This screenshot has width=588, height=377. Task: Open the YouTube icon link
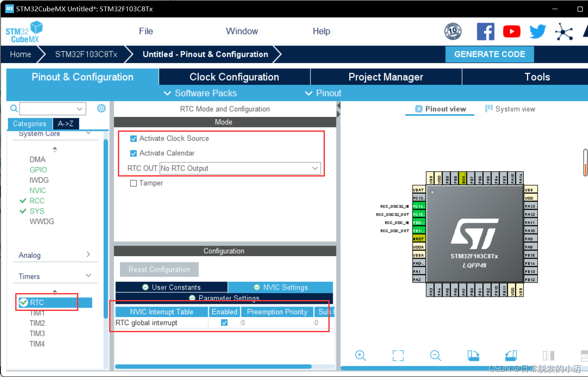point(511,31)
